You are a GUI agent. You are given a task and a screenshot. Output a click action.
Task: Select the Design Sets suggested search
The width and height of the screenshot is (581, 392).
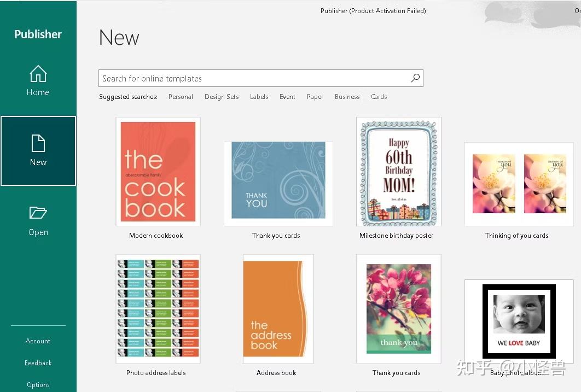point(222,97)
